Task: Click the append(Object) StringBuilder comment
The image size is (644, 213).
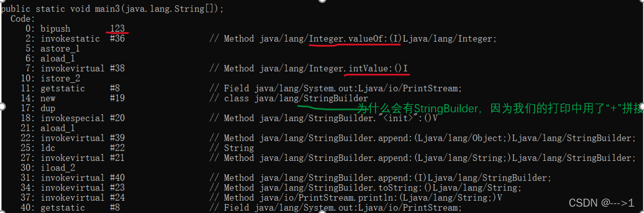Action: coord(422,138)
